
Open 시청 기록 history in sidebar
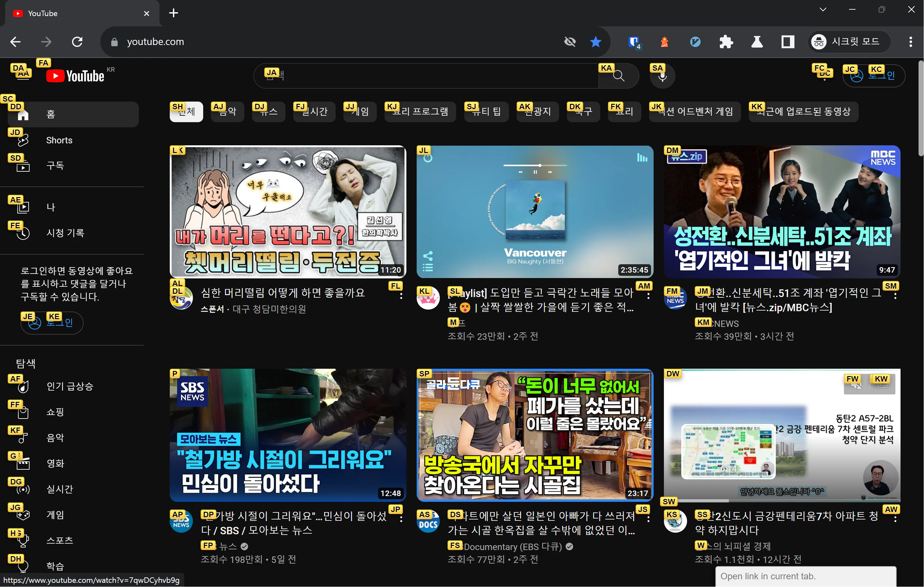tap(65, 233)
